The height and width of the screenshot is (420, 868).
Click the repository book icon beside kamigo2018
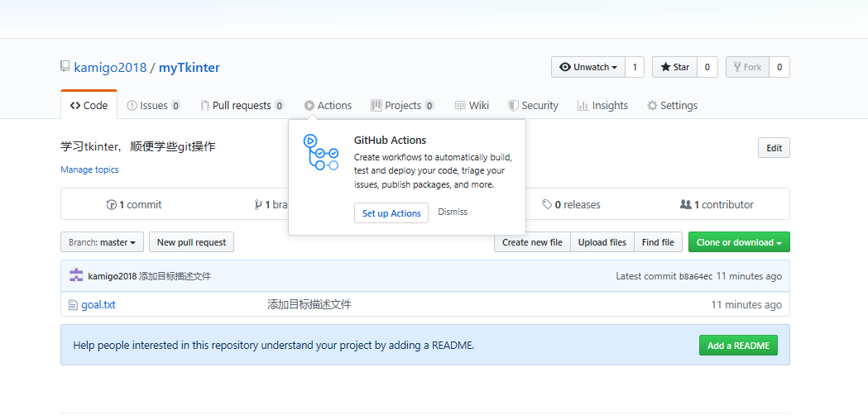(x=65, y=67)
